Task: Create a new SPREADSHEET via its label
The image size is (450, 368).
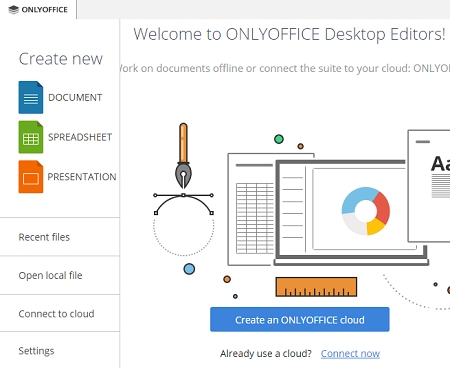Action: [80, 137]
